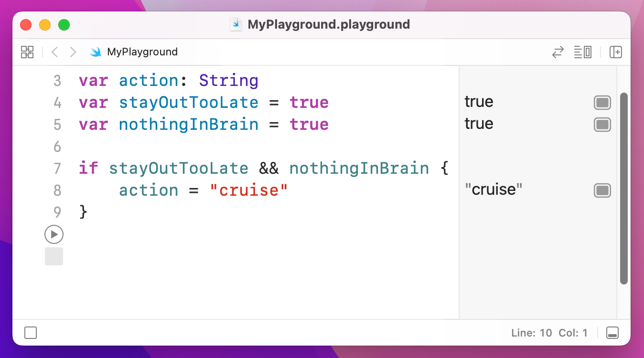This screenshot has width=644, height=358.
Task: Open related items via the grid icon
Action: point(27,52)
